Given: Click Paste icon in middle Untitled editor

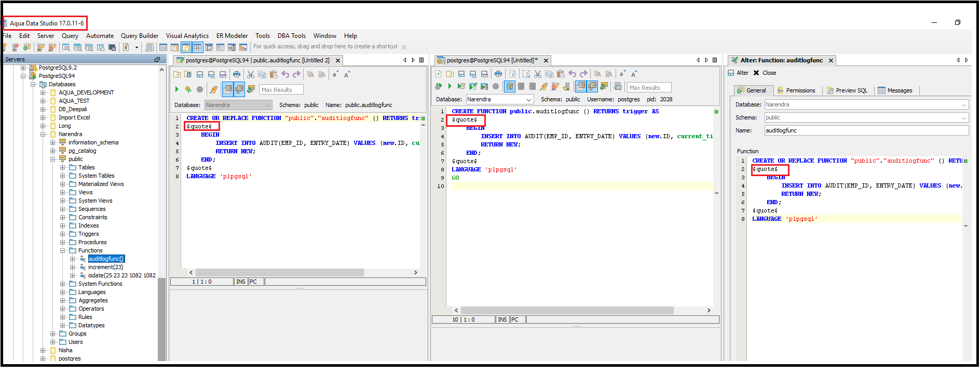Looking at the screenshot, I should point(561,74).
